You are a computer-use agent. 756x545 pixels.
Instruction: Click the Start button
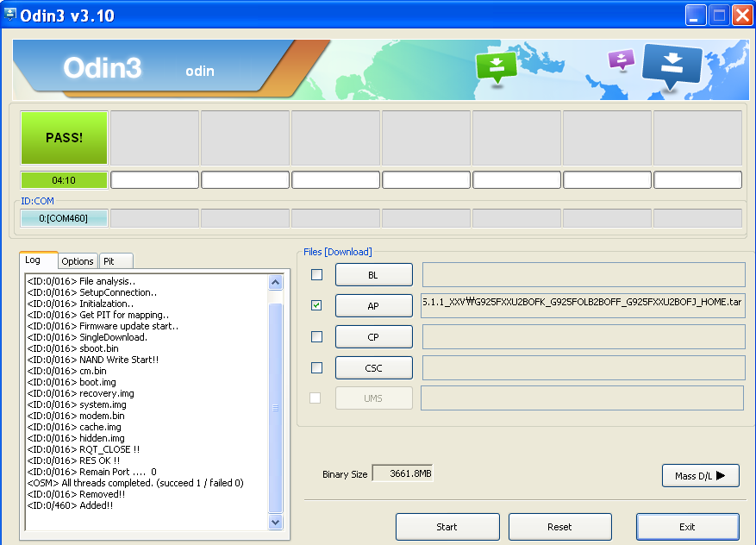pyautogui.click(x=447, y=527)
